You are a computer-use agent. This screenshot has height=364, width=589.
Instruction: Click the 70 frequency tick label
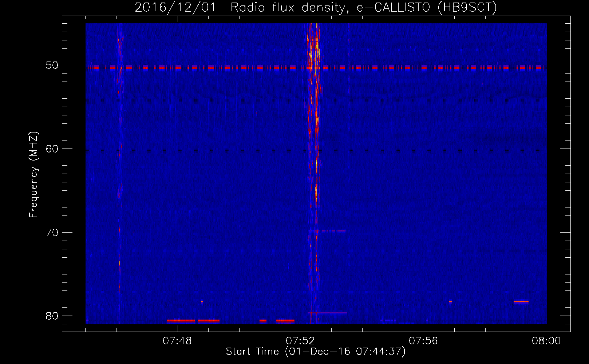coord(52,233)
